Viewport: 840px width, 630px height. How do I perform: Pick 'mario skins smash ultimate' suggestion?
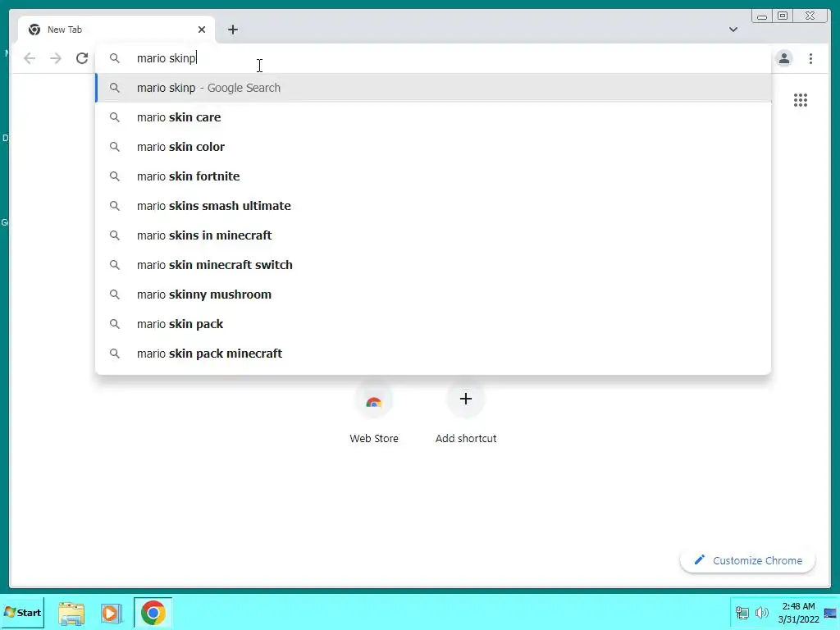tap(433, 206)
